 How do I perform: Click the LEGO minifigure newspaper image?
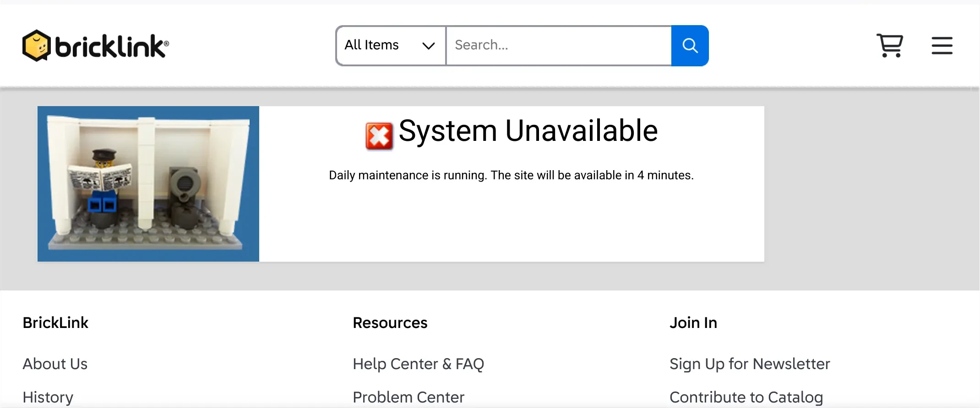point(148,184)
